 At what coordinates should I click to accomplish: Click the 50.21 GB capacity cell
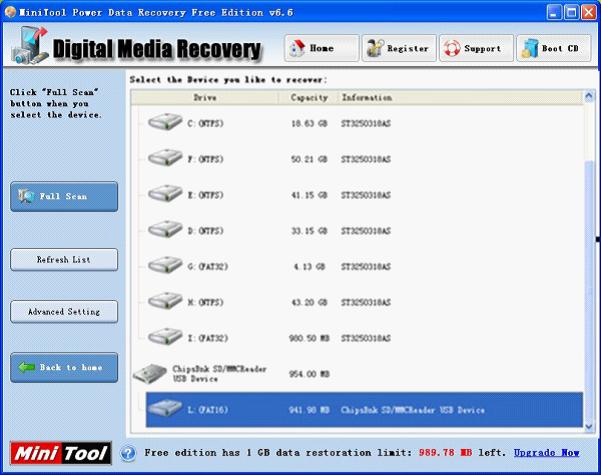(309, 159)
